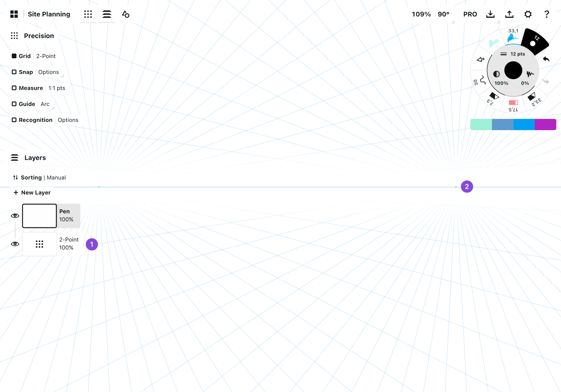Select the arrow selection tool slot
The image size is (561, 392).
click(480, 59)
